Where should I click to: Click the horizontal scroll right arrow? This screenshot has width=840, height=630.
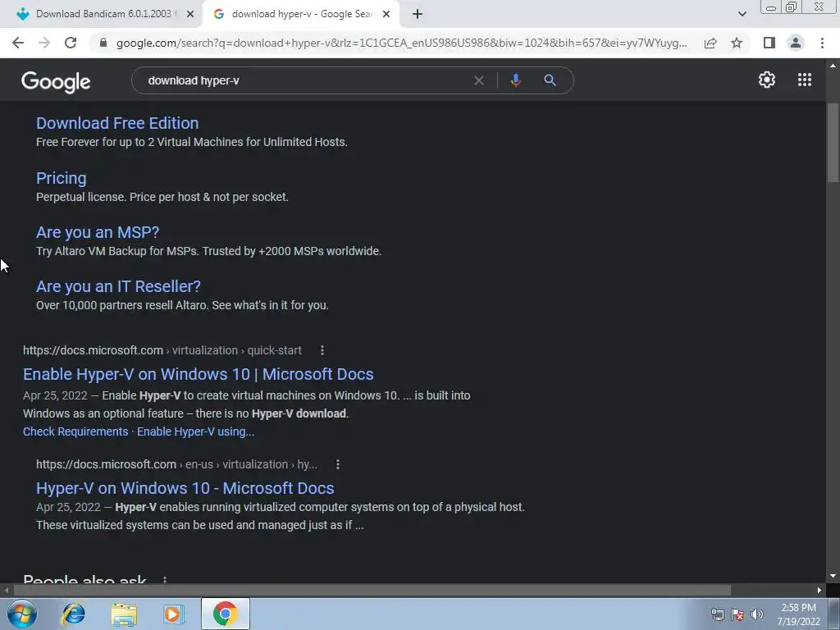pos(819,590)
